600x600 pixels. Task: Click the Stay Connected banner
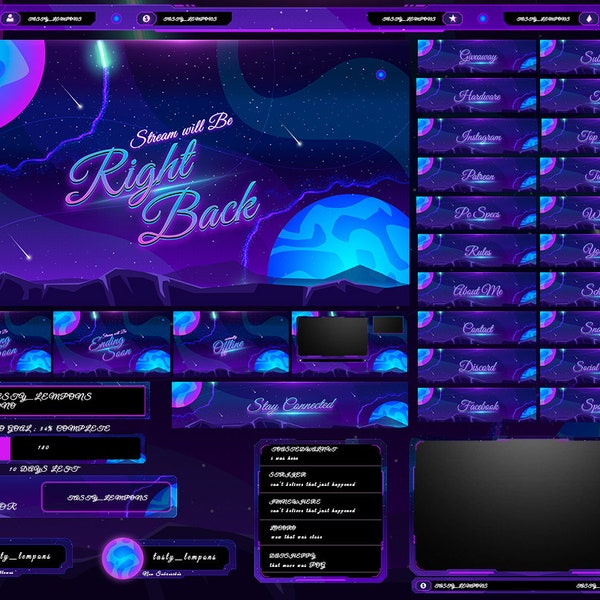pos(290,404)
